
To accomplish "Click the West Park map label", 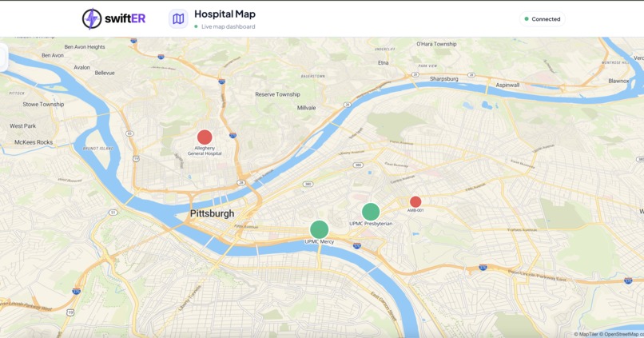I will click(x=22, y=126).
